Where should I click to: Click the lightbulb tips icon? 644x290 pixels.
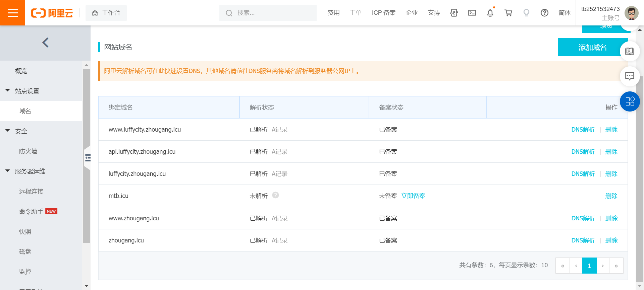pyautogui.click(x=526, y=13)
